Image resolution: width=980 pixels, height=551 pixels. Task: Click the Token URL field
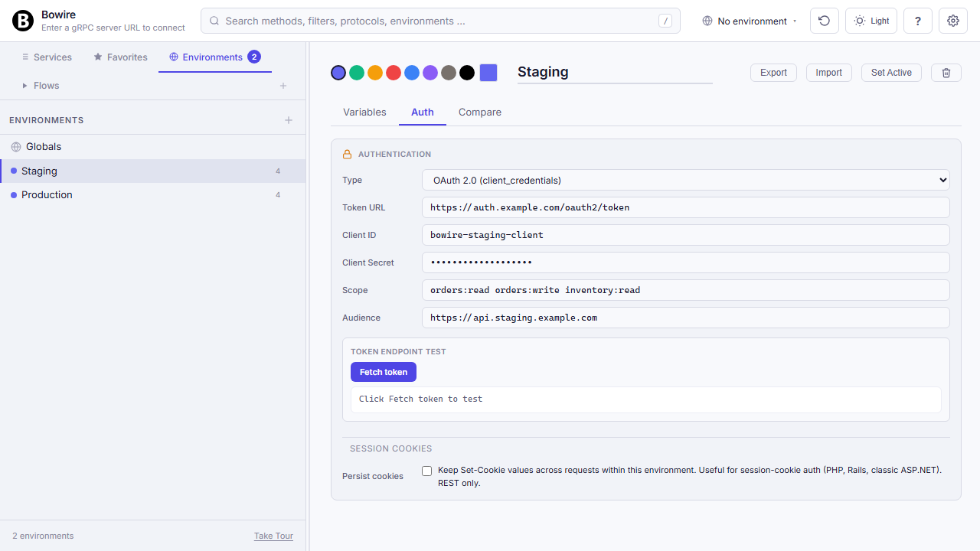pyautogui.click(x=686, y=207)
